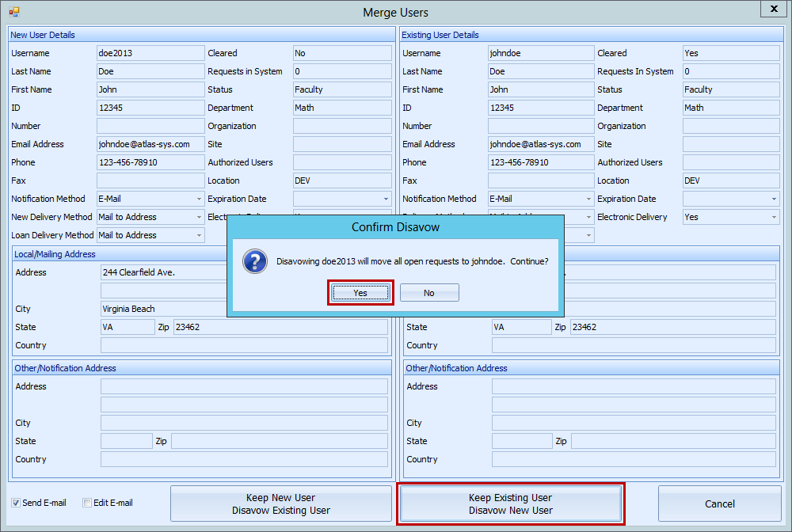The height and width of the screenshot is (532, 792).
Task: Click Existing User Zip field 23462
Action: click(x=673, y=327)
